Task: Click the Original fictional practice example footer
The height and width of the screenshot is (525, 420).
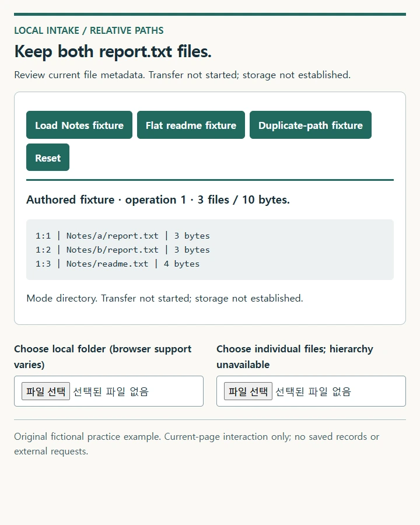Action: click(197, 444)
